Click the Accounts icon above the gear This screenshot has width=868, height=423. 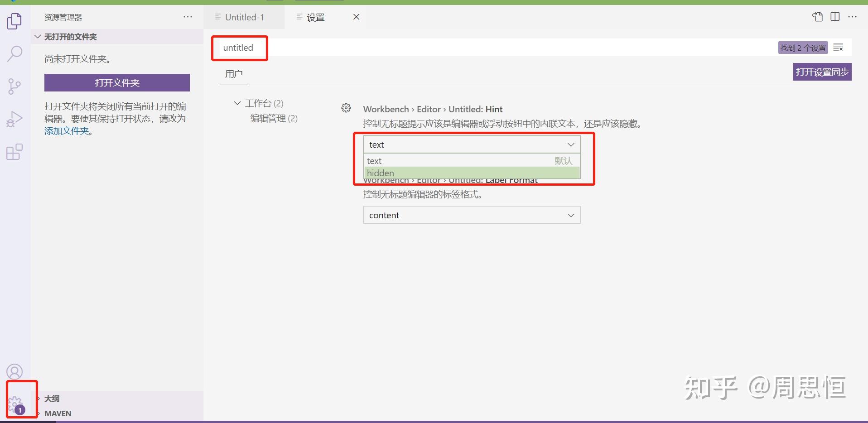[14, 371]
